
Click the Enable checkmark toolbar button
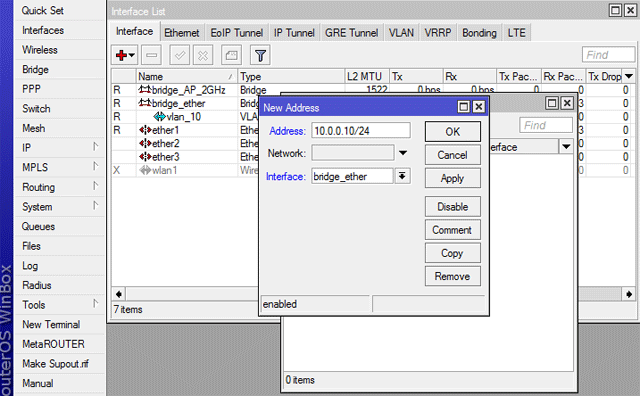(180, 55)
